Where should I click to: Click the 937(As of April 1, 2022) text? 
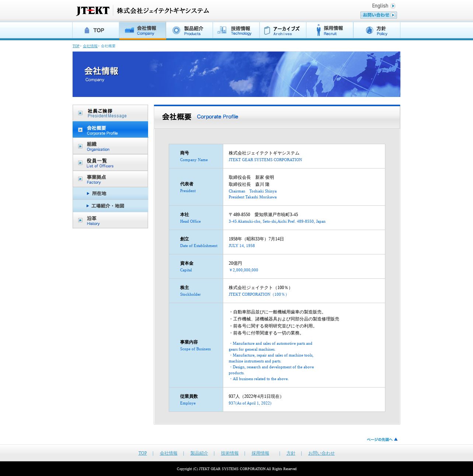point(250,403)
